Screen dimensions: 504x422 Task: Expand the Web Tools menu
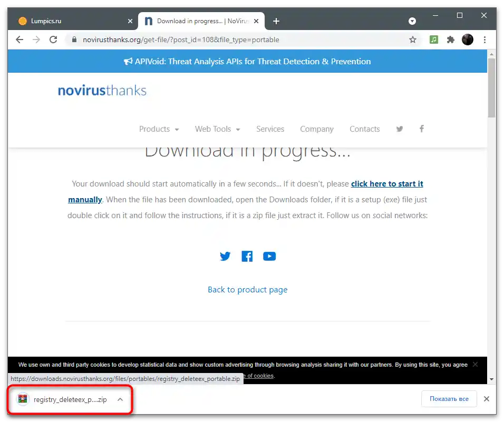click(217, 129)
